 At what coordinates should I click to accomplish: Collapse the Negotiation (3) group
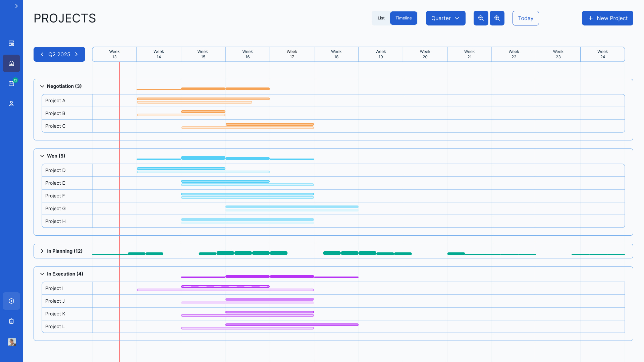click(42, 86)
